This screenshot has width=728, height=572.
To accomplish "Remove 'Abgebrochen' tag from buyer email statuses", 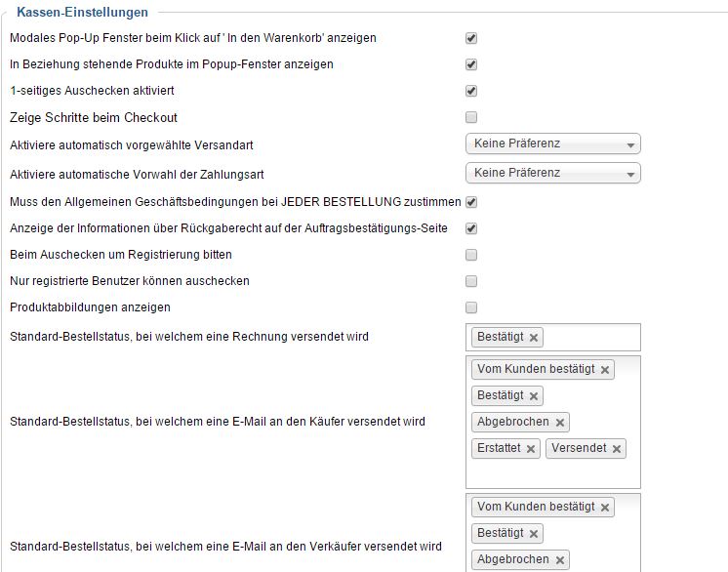I will click(559, 423).
